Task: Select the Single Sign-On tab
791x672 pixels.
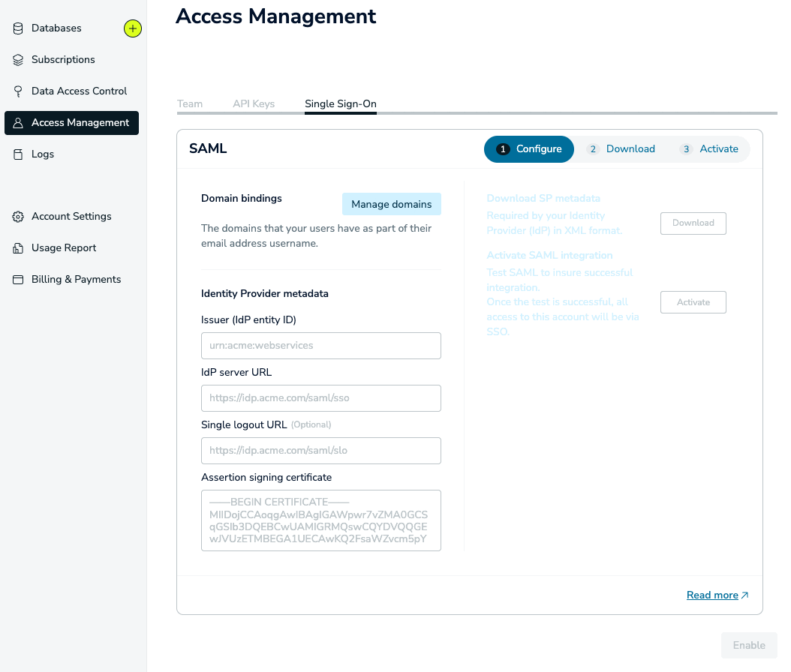Action: coord(340,103)
